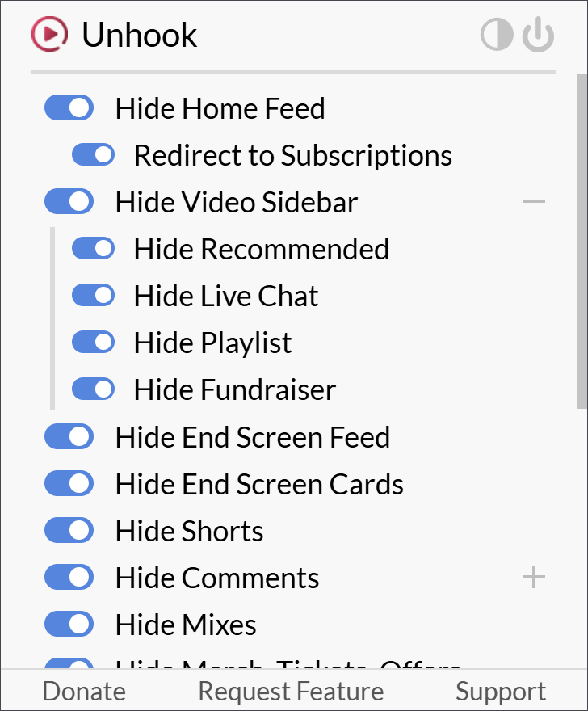Disable Hide Fundraiser toggle

pos(93,389)
